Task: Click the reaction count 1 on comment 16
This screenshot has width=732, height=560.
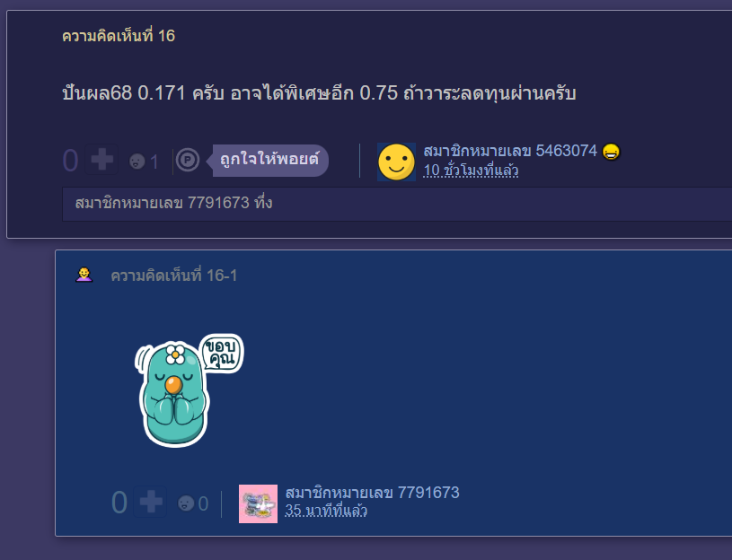Action: pyautogui.click(x=154, y=162)
